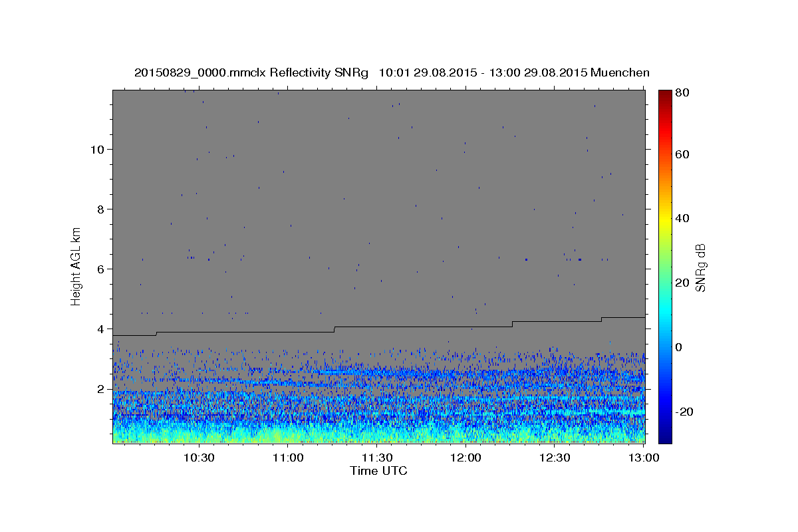Click the height tick label 4

[x=100, y=329]
